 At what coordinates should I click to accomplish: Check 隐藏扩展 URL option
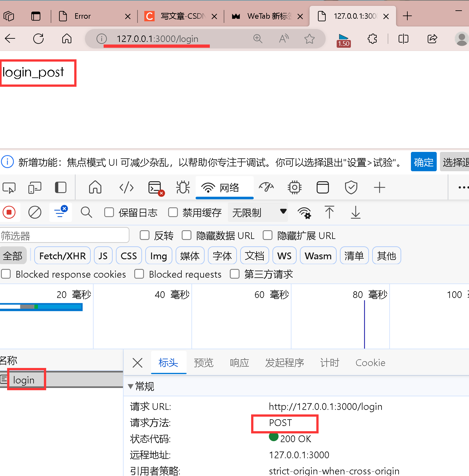tap(268, 235)
